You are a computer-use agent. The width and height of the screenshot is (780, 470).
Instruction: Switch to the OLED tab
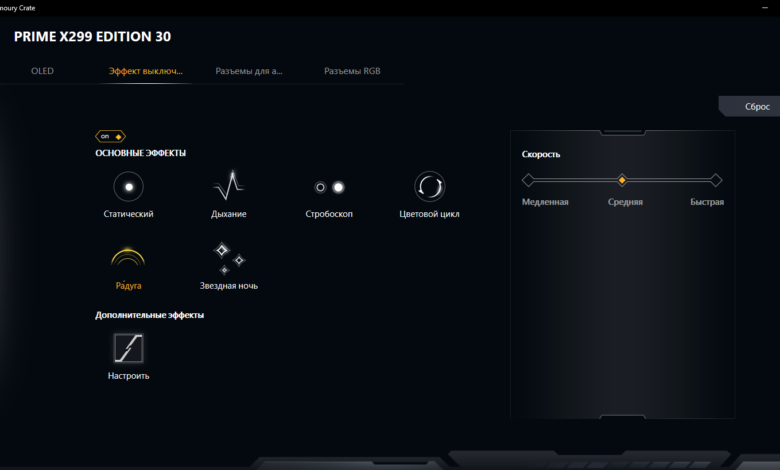pos(42,71)
